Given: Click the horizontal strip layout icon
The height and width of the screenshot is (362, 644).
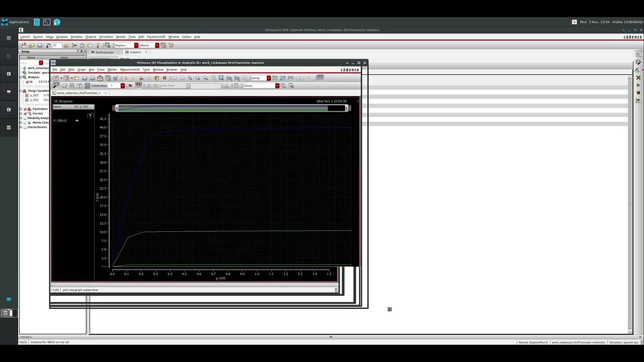Looking at the screenshot, I should [x=71, y=85].
